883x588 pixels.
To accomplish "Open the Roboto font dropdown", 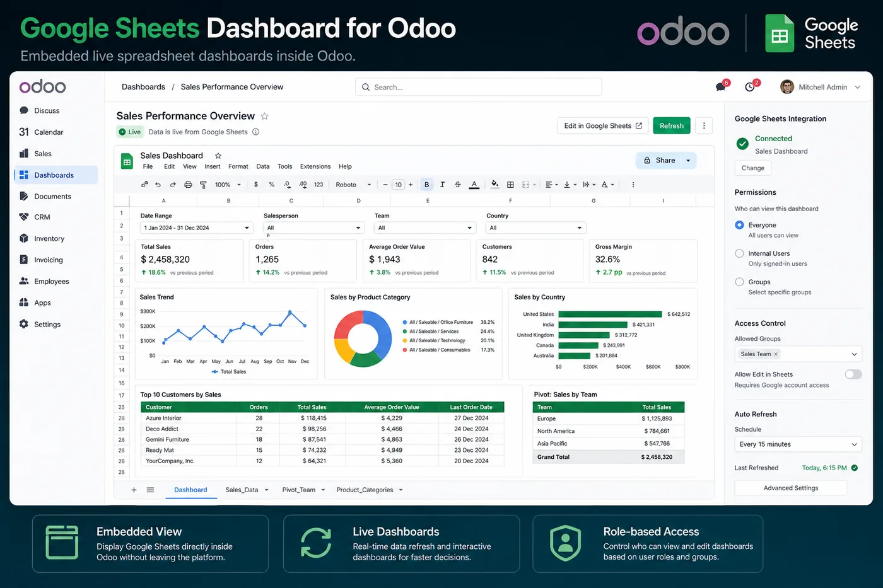I will 353,185.
